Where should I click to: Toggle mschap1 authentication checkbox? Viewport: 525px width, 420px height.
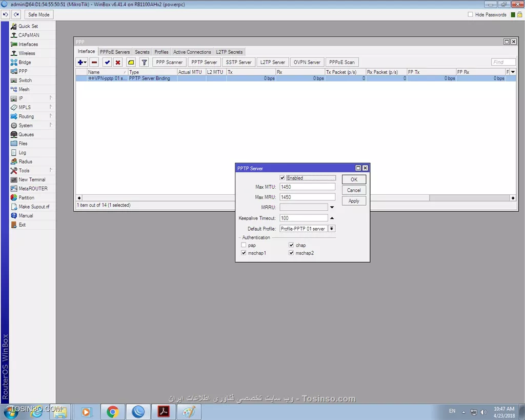coord(244,253)
